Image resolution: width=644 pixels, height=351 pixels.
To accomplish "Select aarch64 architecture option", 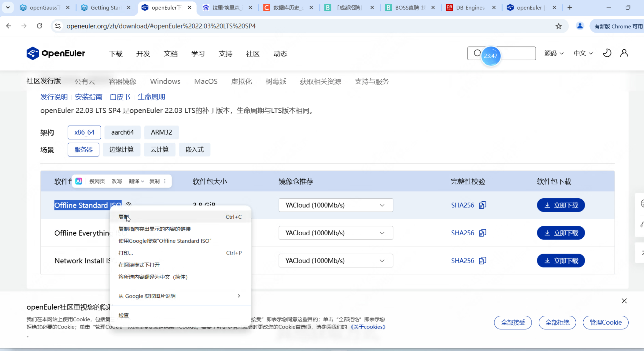I will [122, 132].
